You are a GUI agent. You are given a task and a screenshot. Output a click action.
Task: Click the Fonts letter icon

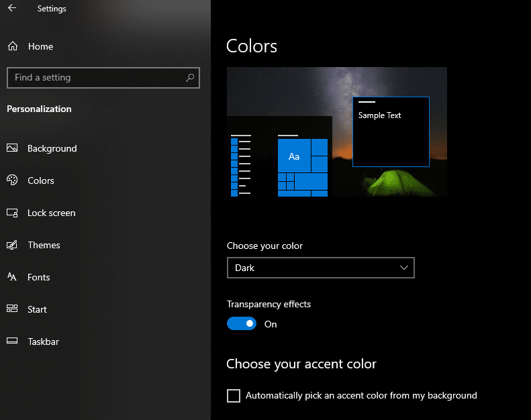click(x=12, y=277)
